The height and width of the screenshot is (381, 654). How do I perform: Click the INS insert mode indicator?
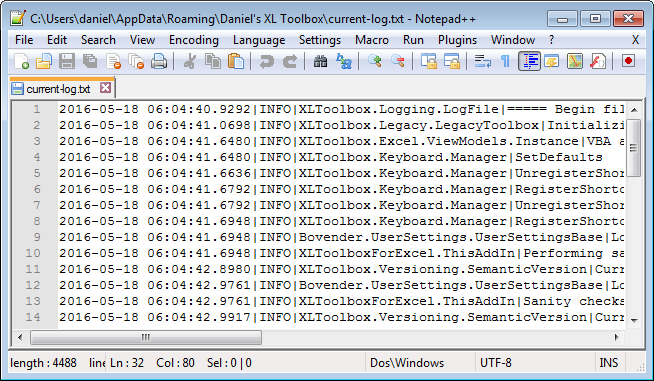click(608, 363)
